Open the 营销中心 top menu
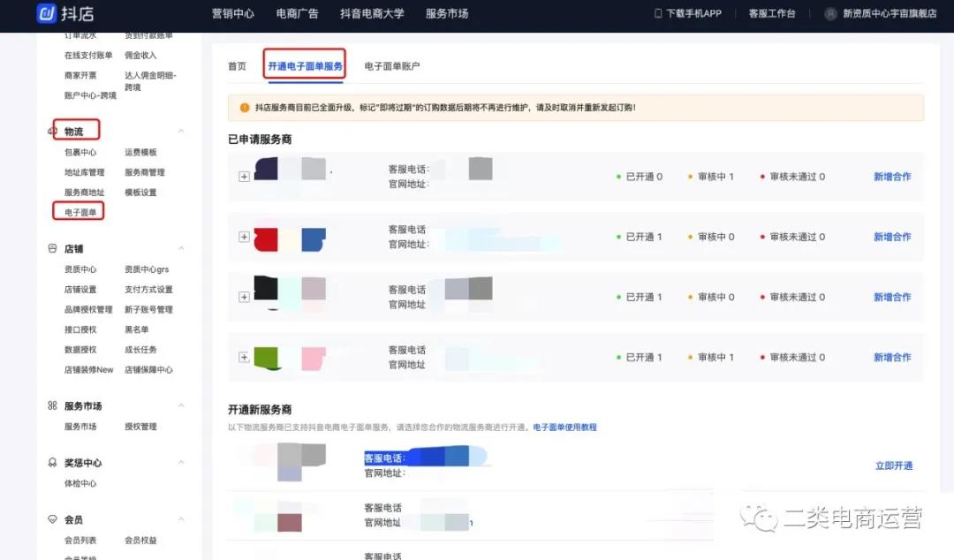The height and width of the screenshot is (560, 954). pyautogui.click(x=233, y=14)
